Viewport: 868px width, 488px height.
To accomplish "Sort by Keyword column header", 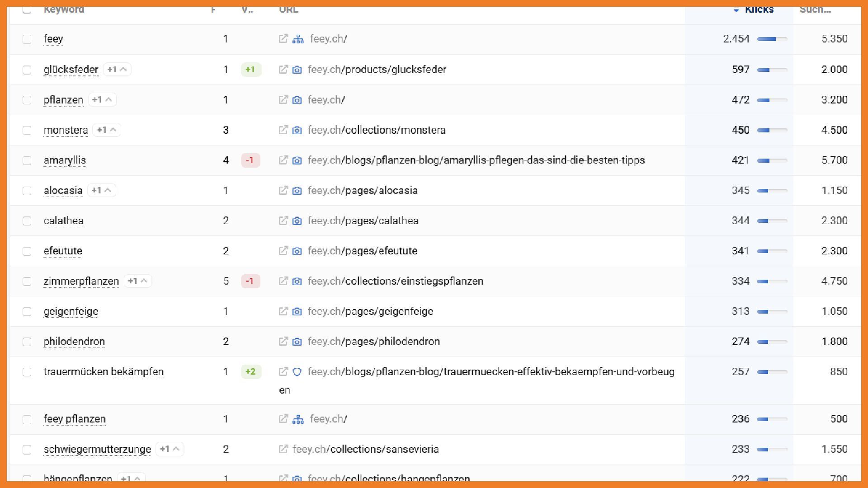I will [64, 9].
